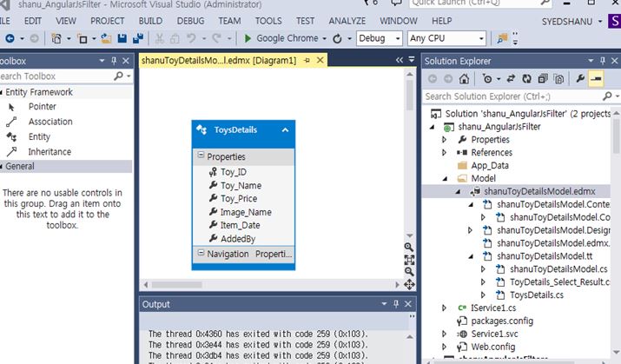Select the Inheritance tool in Toolbox
The height and width of the screenshot is (364, 621).
[x=50, y=152]
